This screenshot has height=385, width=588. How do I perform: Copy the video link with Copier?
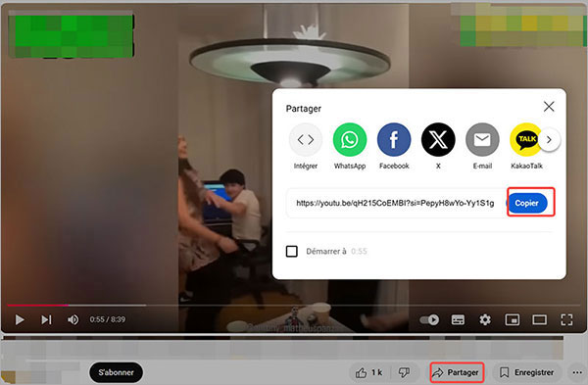coord(526,203)
